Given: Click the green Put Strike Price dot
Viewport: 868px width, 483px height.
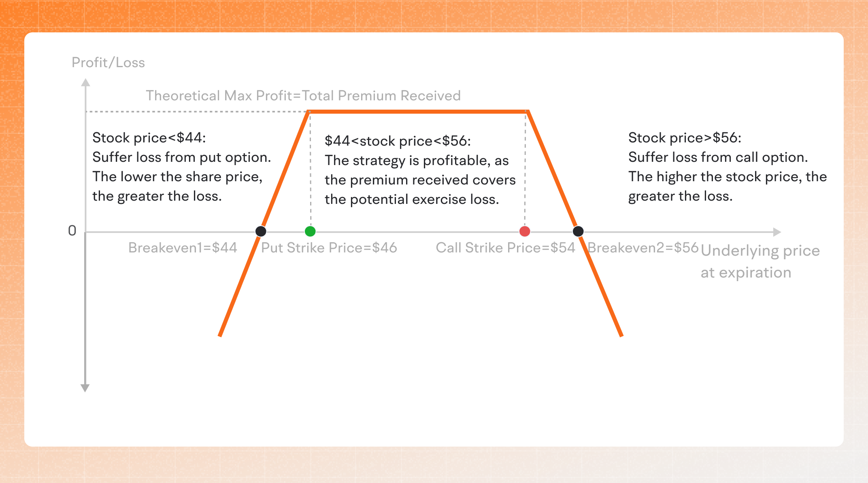Looking at the screenshot, I should click(310, 231).
